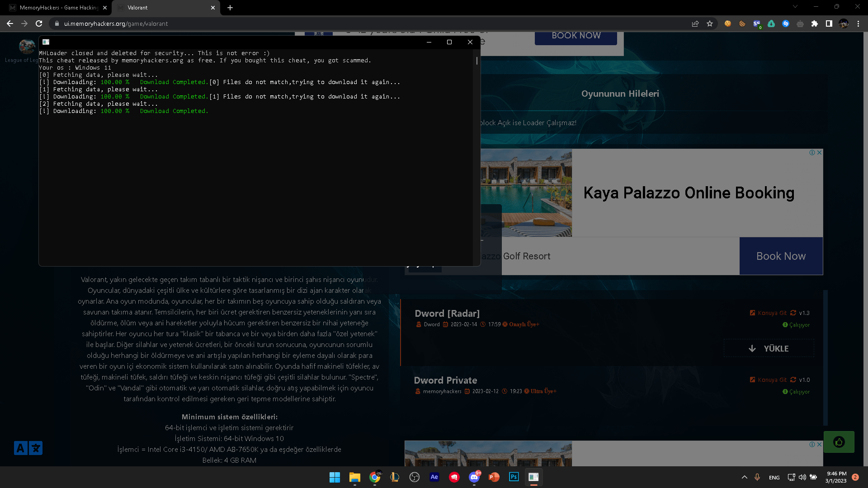The width and height of the screenshot is (868, 488).
Task: Click the ad info icon on Kaya Palazzo ad
Action: [812, 153]
